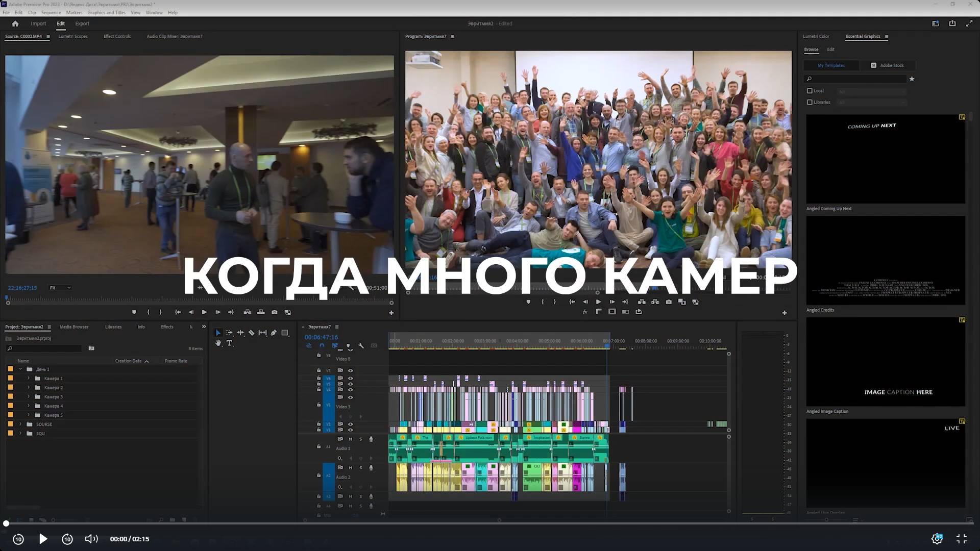Screen dimensions: 980x551
Task: Switch to the Effect Controls tab
Action: 117,37
